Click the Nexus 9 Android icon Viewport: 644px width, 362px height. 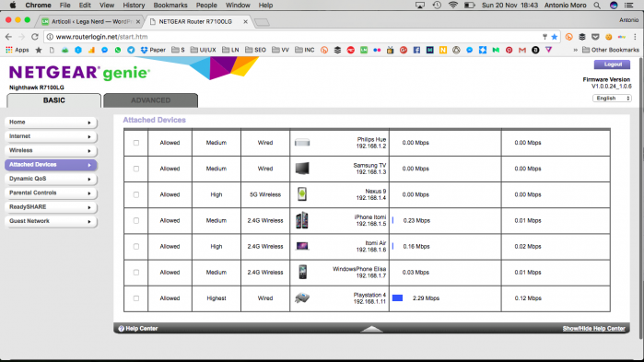click(302, 194)
